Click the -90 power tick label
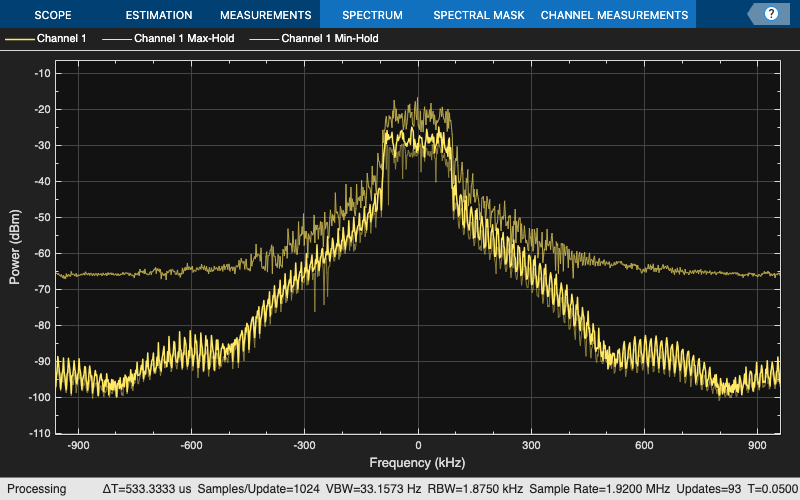This screenshot has height=500, width=800. click(42, 361)
